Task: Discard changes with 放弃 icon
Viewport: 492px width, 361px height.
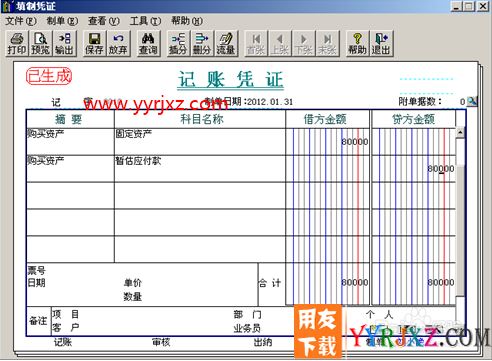Action: point(118,44)
